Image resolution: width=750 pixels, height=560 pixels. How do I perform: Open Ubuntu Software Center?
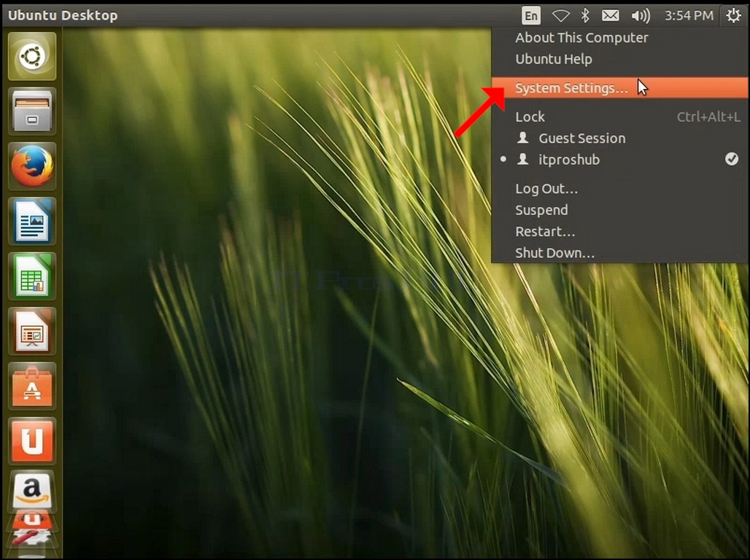pos(32,386)
